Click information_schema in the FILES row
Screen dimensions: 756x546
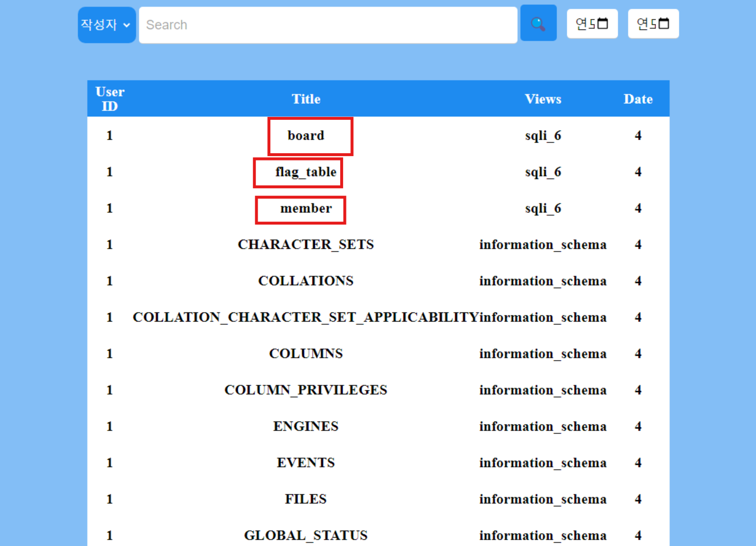(x=543, y=499)
